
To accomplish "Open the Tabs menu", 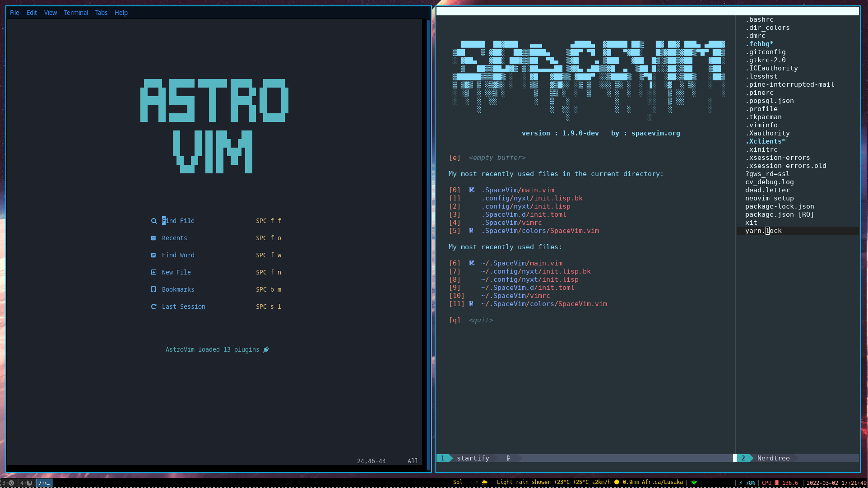I will (101, 13).
